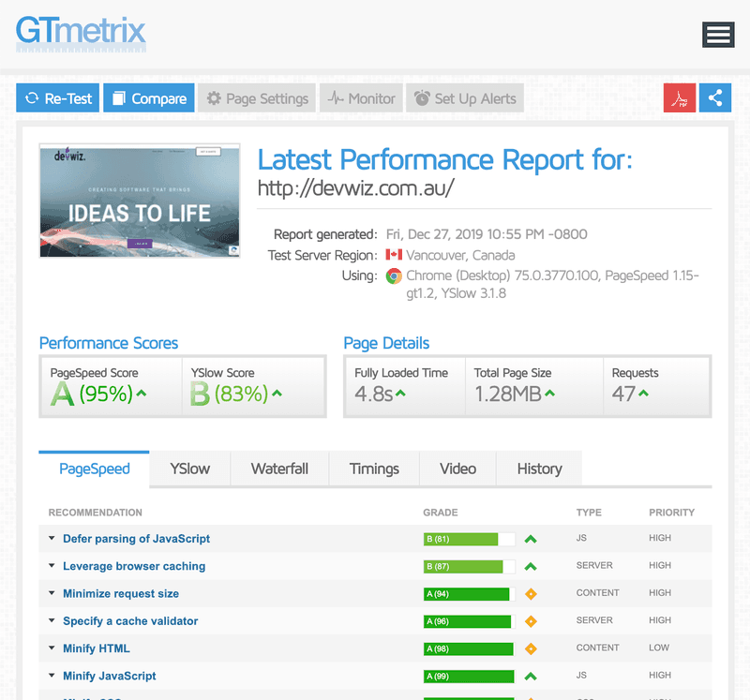The image size is (750, 700).
Task: Click the A (99) grade bar
Action: click(470, 676)
